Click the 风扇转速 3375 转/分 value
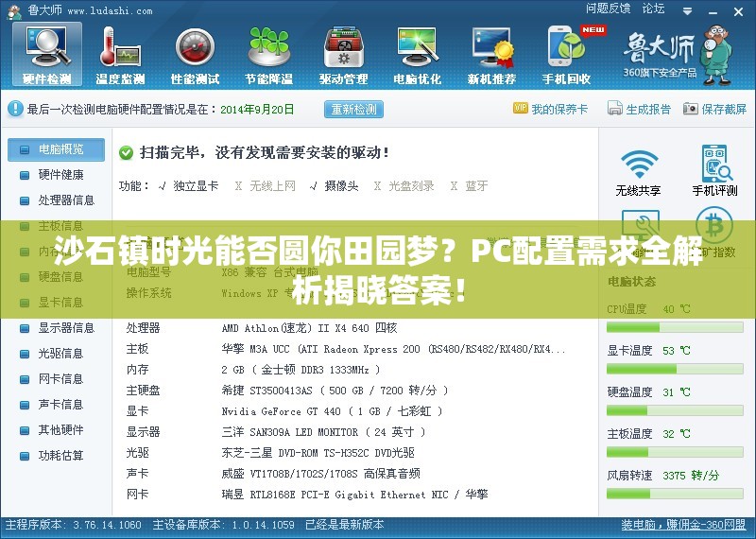This screenshot has height=539, width=756. pyautogui.click(x=691, y=476)
